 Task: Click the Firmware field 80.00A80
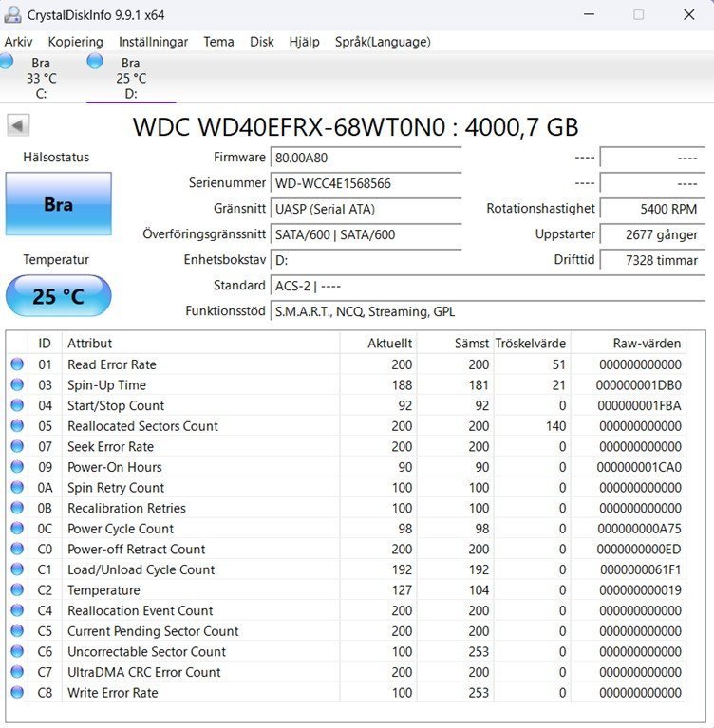pos(366,158)
